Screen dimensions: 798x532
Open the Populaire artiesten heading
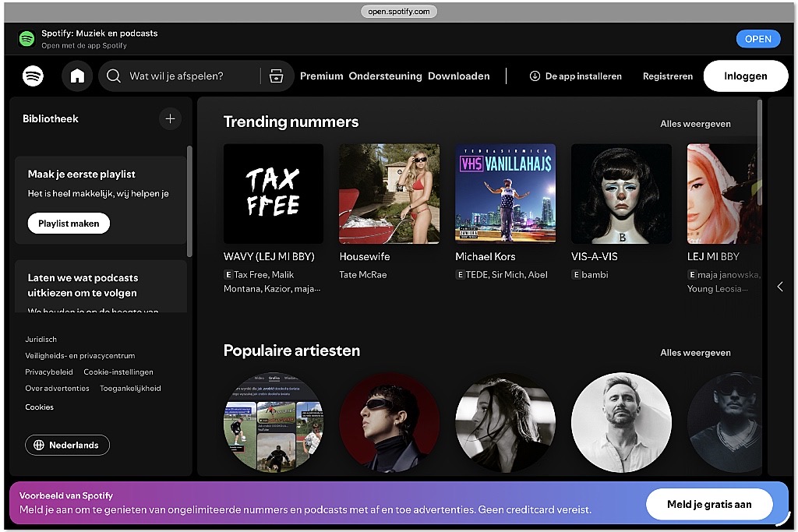click(x=291, y=351)
